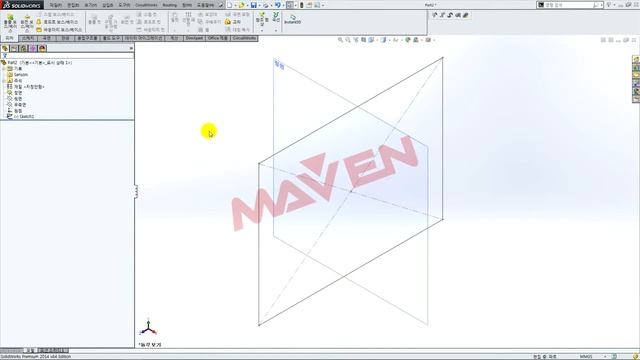Open the 편집 (Edit) menu
Image resolution: width=640 pixels, height=360 pixels.
[x=73, y=5]
